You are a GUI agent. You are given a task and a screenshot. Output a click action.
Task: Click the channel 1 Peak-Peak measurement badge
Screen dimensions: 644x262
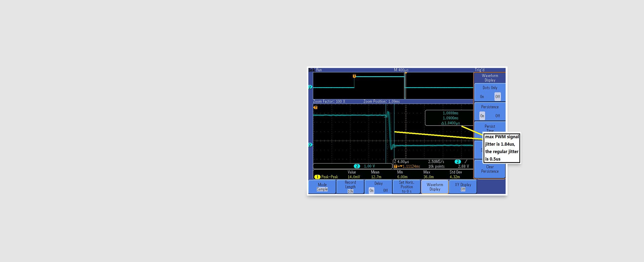point(317,177)
